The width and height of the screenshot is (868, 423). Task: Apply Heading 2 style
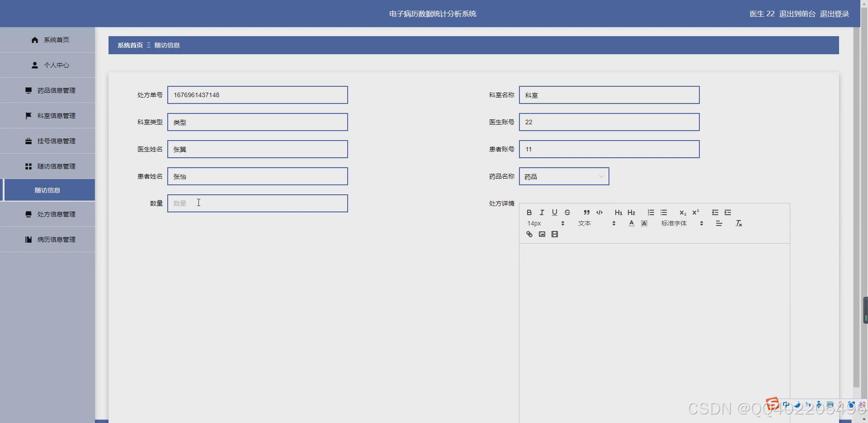click(631, 212)
